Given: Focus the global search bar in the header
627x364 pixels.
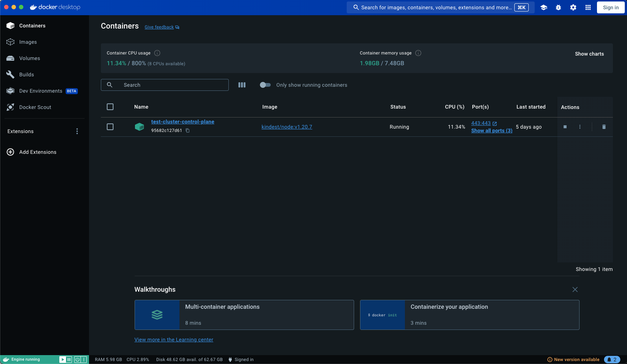Looking at the screenshot, I should click(x=440, y=7).
